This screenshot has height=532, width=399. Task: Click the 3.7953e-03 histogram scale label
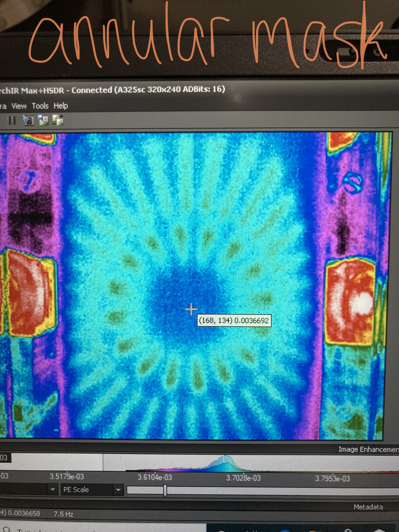pyautogui.click(x=332, y=478)
